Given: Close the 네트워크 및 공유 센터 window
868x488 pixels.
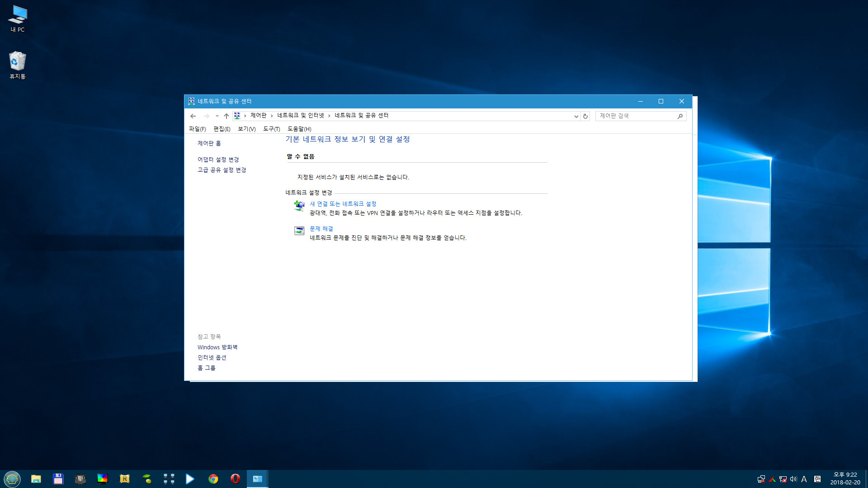Looking at the screenshot, I should coord(682,101).
